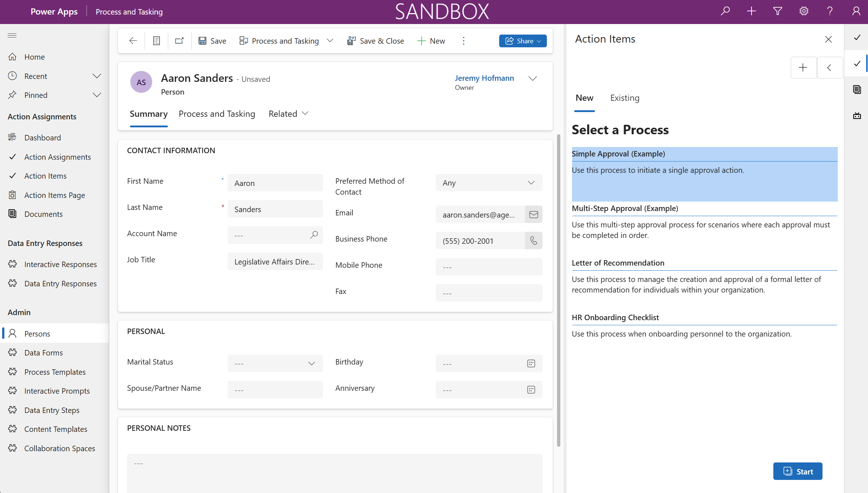Open Preferred Method of Contact dropdown
This screenshot has width=868, height=493.
pyautogui.click(x=489, y=183)
